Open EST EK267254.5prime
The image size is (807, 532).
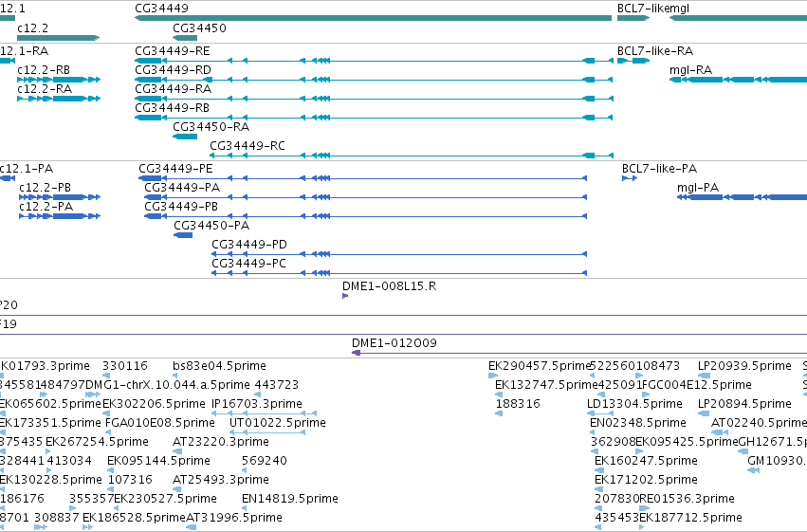point(97,443)
